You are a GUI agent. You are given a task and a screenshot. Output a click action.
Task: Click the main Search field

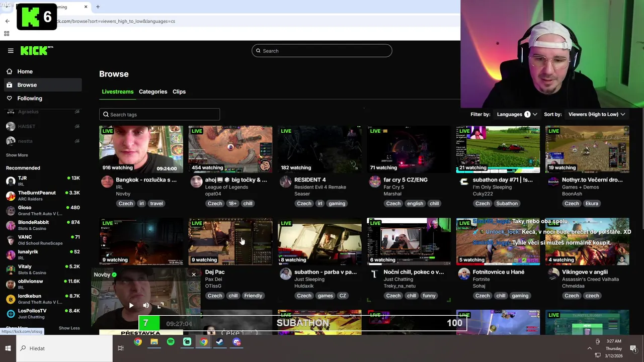pos(322,51)
